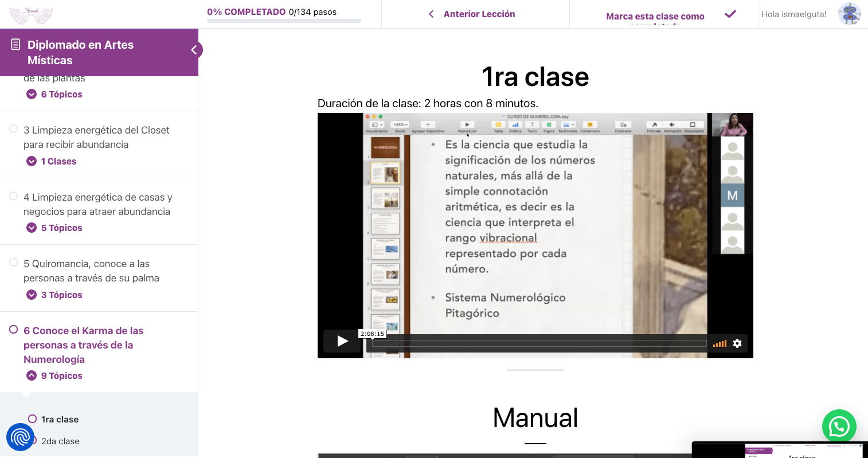This screenshot has width=868, height=458.
Task: Open the WhatsApp chat bubble
Action: click(x=839, y=426)
